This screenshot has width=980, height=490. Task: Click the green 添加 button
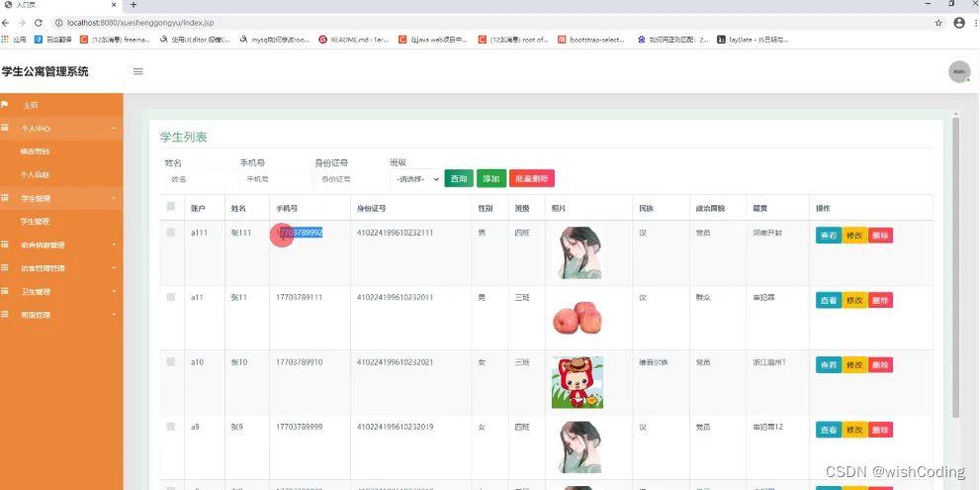coord(491,178)
